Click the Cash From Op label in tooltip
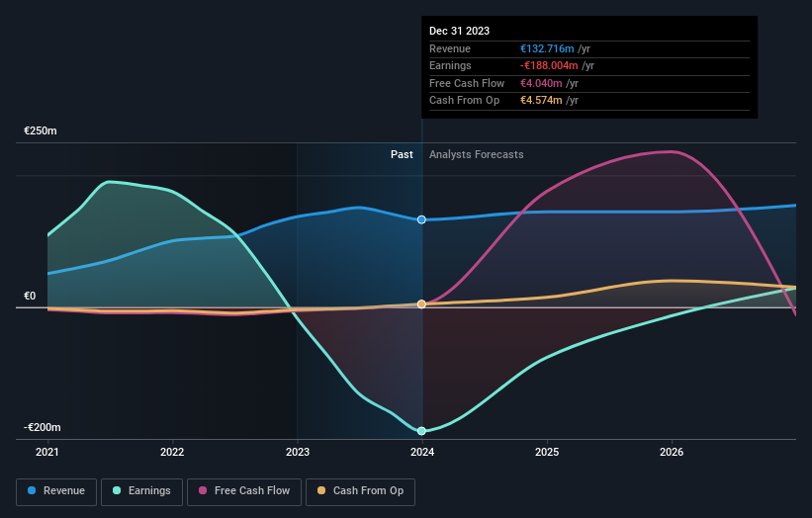The image size is (812, 518). pyautogui.click(x=465, y=101)
